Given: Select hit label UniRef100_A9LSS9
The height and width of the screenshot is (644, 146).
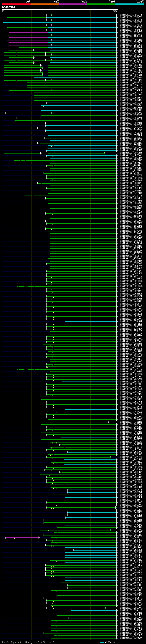Looking at the screenshot, I should tap(131, 598).
